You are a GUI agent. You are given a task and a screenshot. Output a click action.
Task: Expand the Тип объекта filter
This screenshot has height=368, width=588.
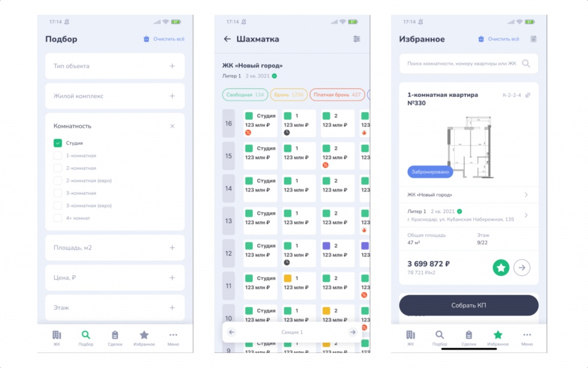point(115,66)
